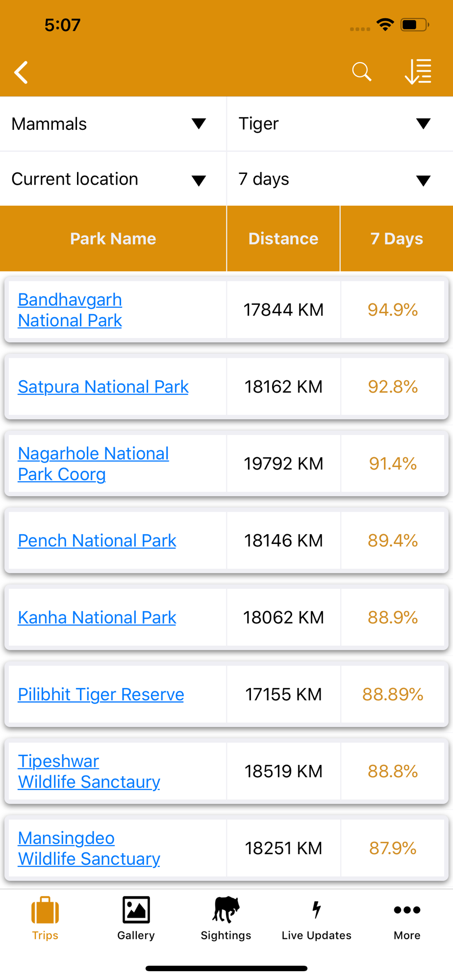This screenshot has width=453, height=980.
Task: Expand the Tiger species dropdown
Action: click(x=340, y=124)
